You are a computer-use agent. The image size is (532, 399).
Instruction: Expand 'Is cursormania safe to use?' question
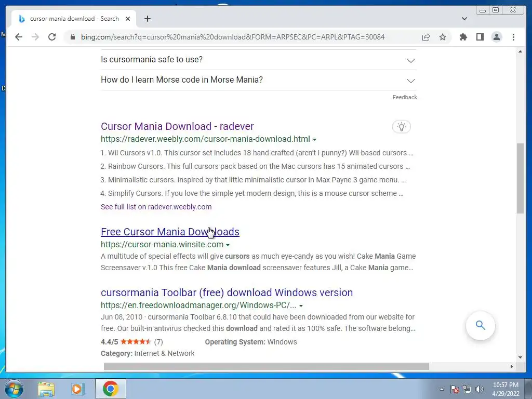pos(259,60)
